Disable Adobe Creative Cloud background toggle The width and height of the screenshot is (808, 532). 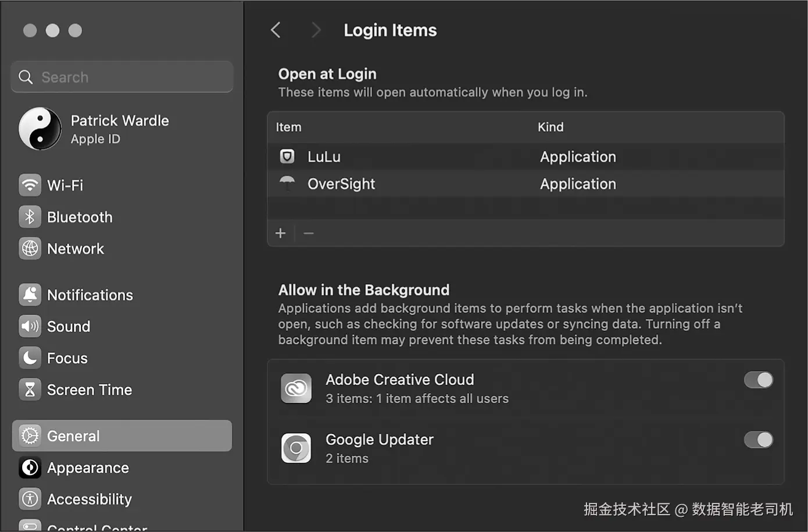pyautogui.click(x=759, y=380)
